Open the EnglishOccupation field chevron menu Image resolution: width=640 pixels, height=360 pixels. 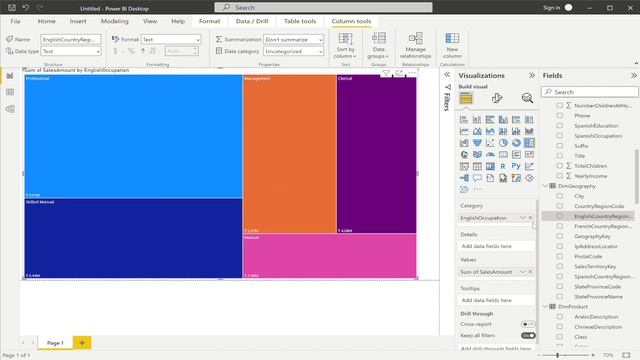pyautogui.click(x=522, y=218)
